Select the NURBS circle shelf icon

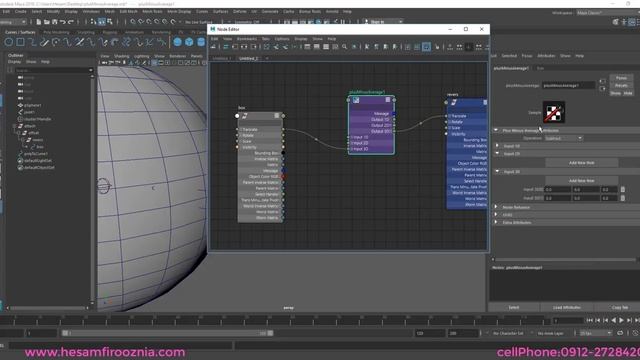tap(9, 42)
